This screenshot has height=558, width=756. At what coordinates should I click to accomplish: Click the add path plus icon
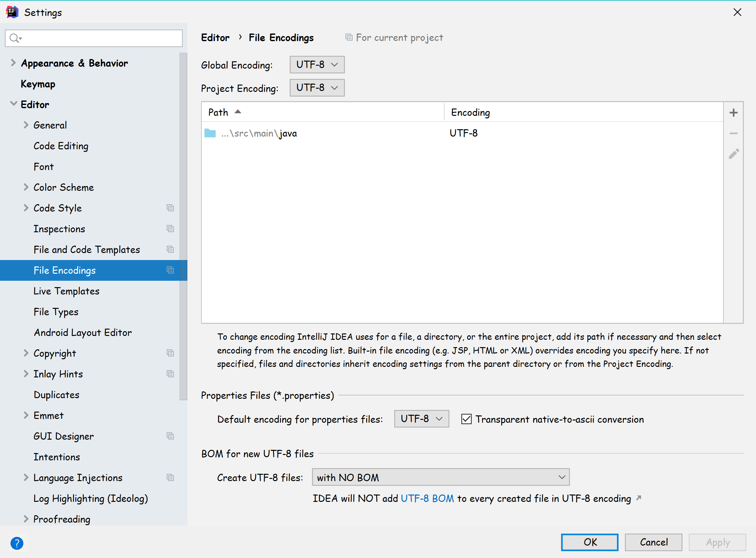point(733,113)
